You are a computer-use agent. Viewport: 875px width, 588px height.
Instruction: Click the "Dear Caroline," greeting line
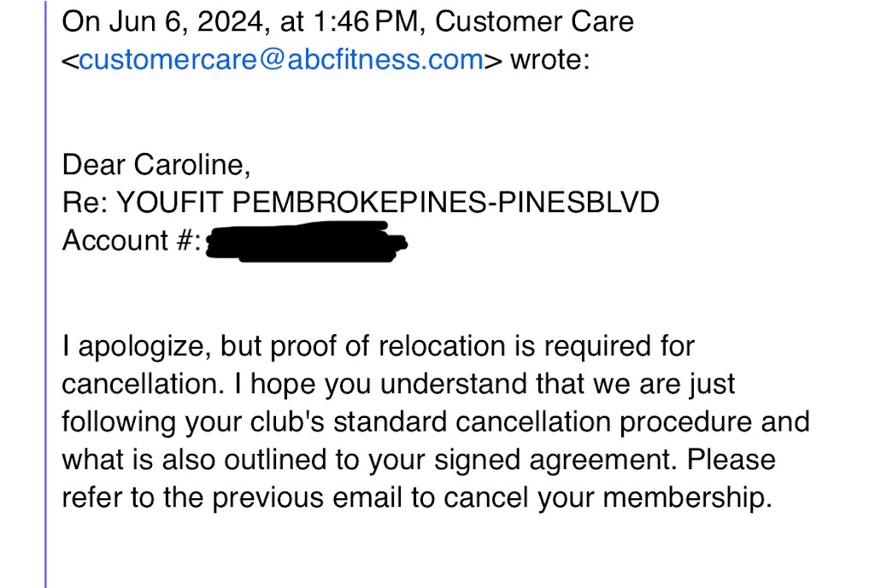[156, 163]
